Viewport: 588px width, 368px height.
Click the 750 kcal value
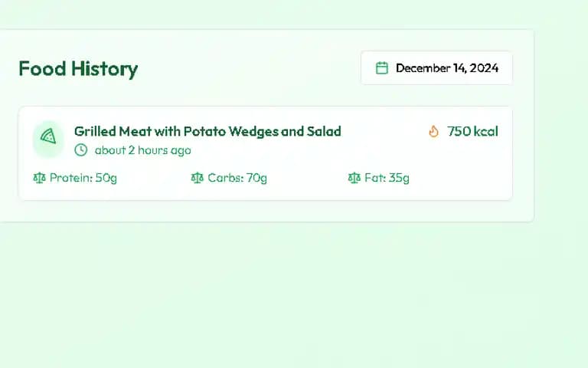(472, 131)
